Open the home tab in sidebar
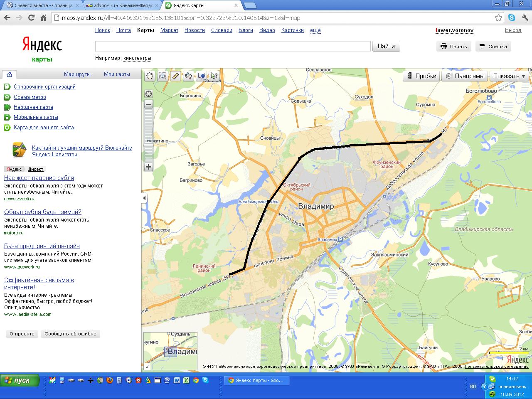Image resolution: width=532 pixels, height=399 pixels. click(x=9, y=74)
